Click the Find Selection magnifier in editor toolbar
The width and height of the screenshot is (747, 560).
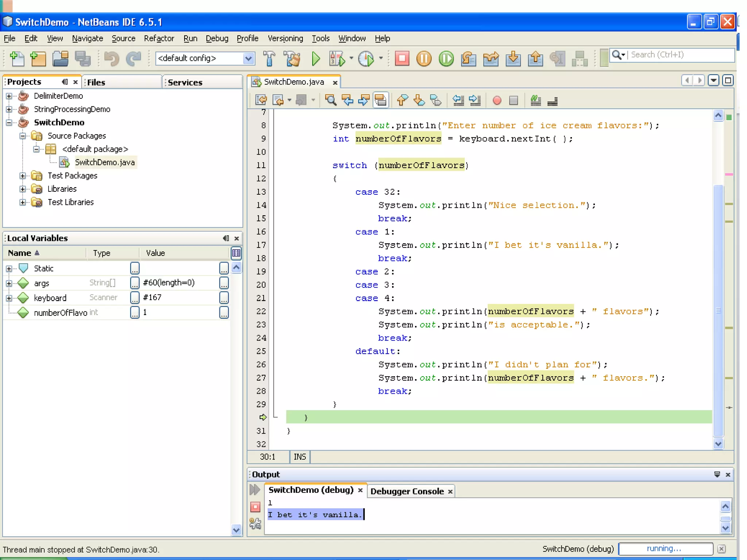coord(330,100)
